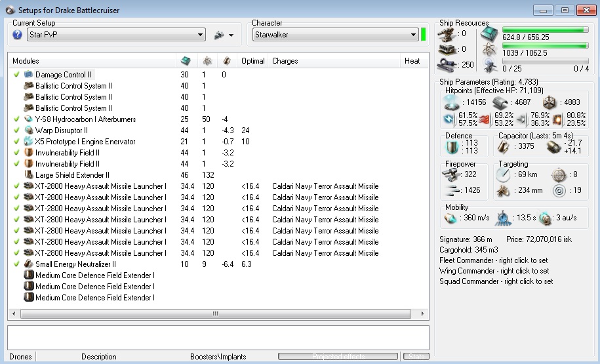
Task: Click the capacitor capacity icon showing 3375
Action: pos(503,147)
